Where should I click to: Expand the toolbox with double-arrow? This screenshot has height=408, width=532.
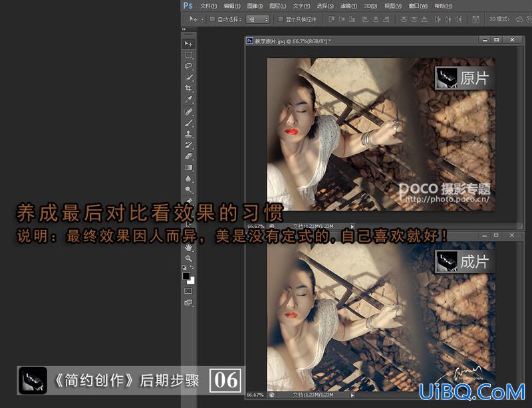[x=184, y=29]
